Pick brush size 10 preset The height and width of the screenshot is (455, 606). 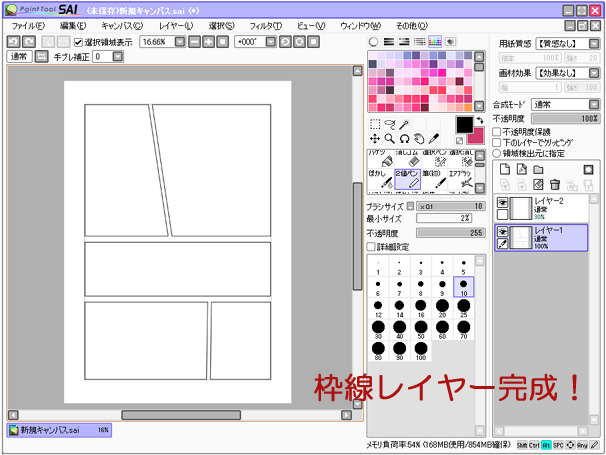[x=463, y=287]
